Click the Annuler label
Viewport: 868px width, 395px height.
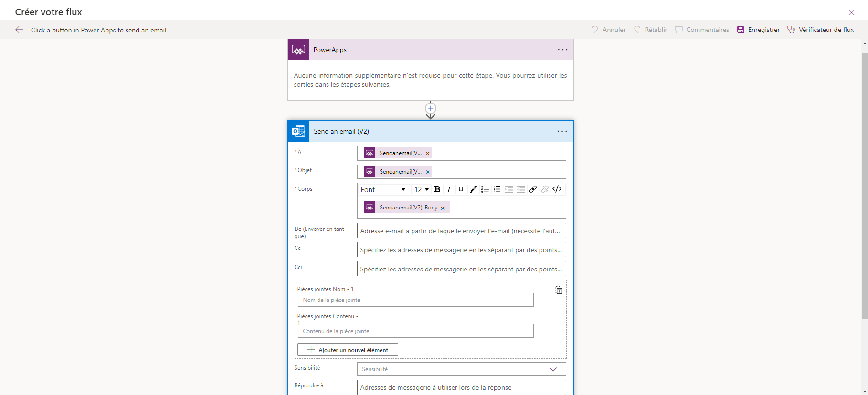pyautogui.click(x=614, y=30)
